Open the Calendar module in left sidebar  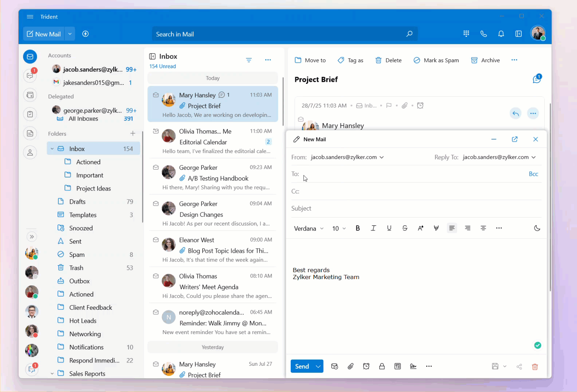click(x=30, y=95)
